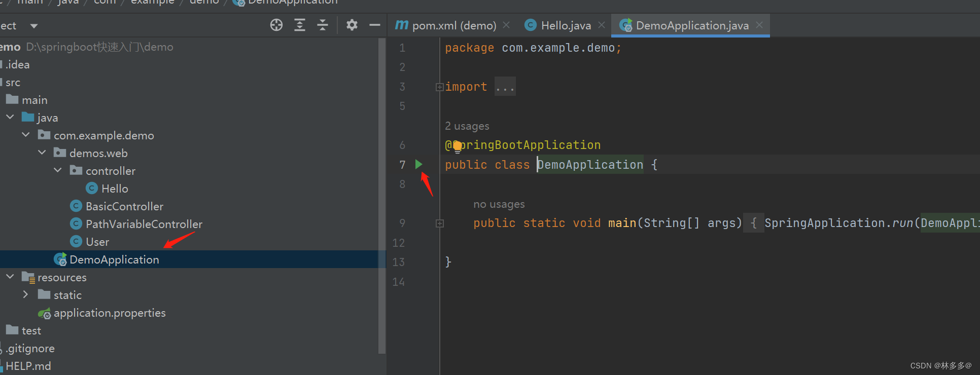This screenshot has height=375, width=980.
Task: Click the no usages hint
Action: click(x=499, y=204)
